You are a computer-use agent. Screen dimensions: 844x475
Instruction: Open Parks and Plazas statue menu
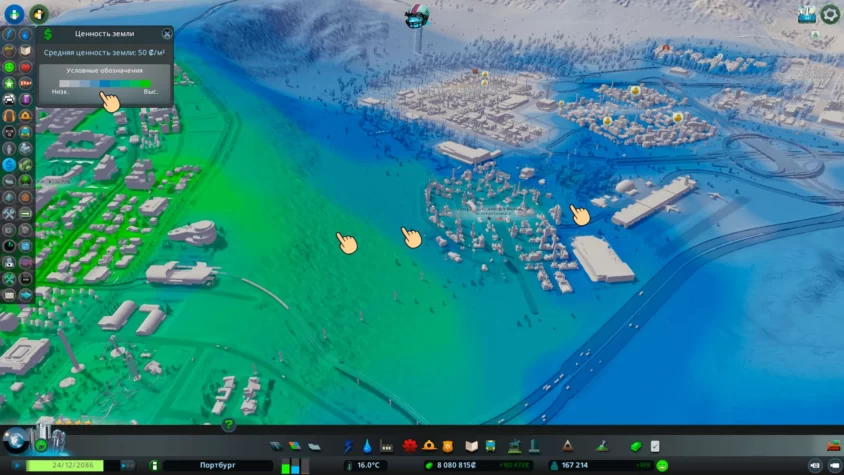click(x=515, y=446)
